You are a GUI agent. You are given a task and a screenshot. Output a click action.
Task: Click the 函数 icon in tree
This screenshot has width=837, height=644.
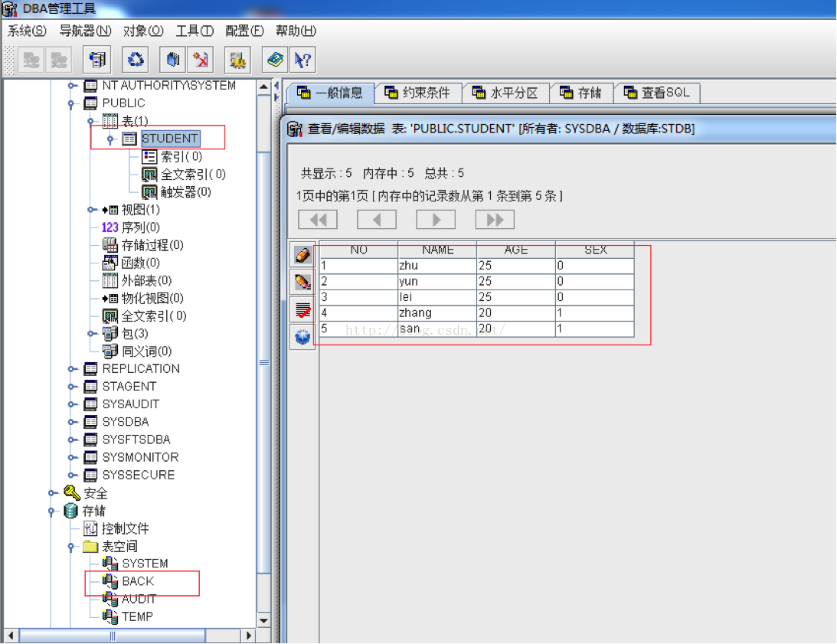(110, 263)
